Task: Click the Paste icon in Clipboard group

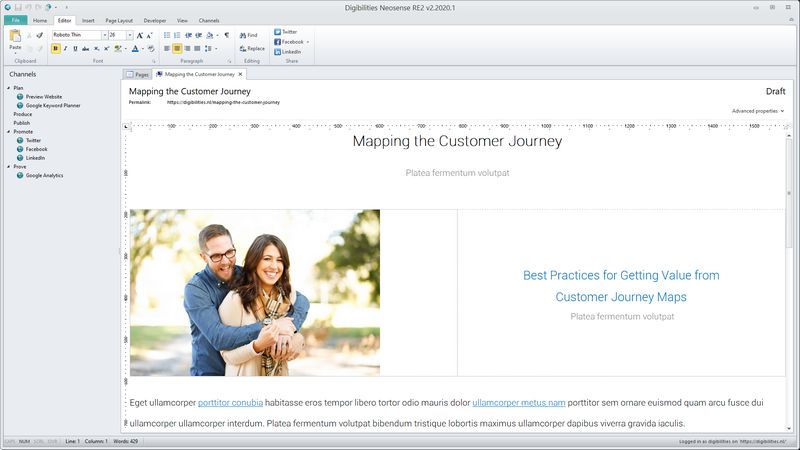Action: tap(15, 36)
